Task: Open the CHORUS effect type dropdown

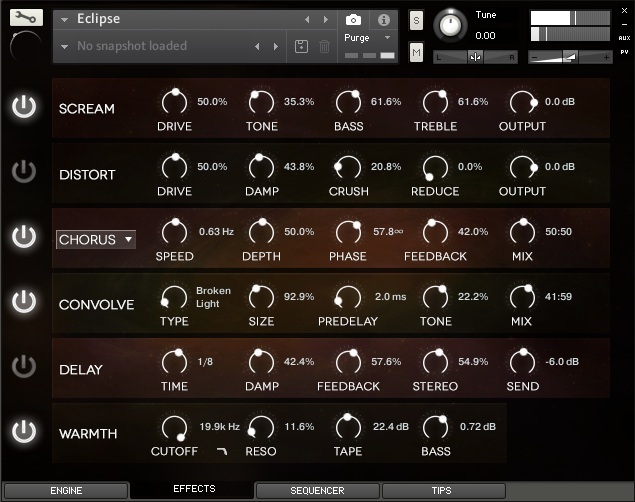Action: point(96,239)
